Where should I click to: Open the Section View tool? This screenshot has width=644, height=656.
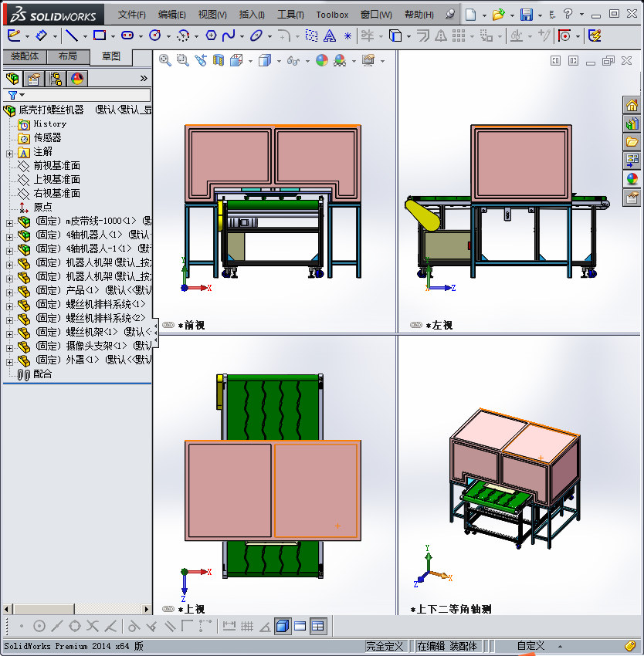[219, 61]
